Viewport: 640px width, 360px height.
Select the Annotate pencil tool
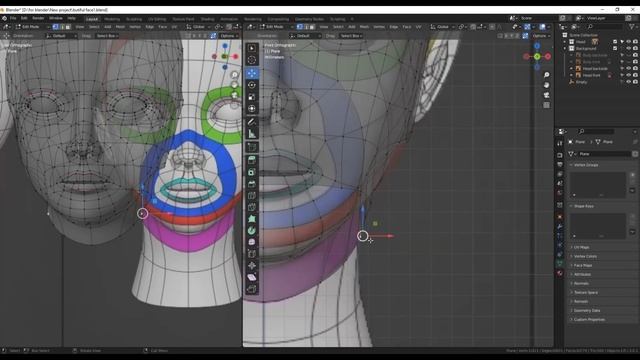tap(252, 122)
